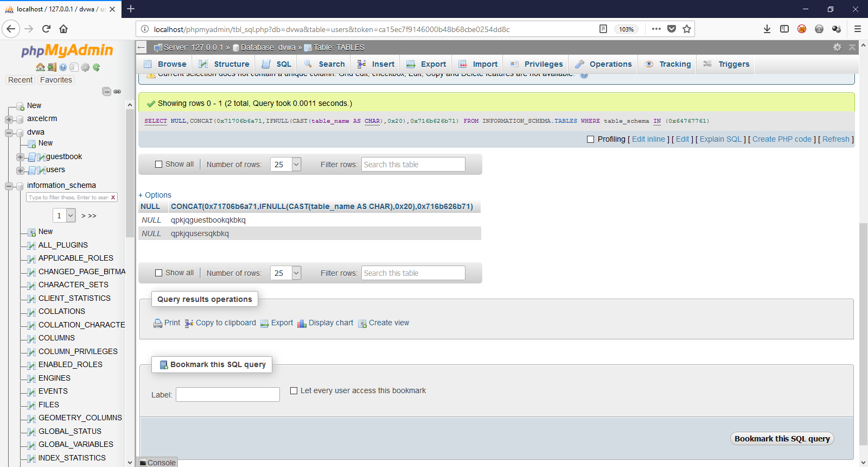The image size is (868, 467).
Task: Bookmark this page with star icon
Action: pyautogui.click(x=687, y=29)
